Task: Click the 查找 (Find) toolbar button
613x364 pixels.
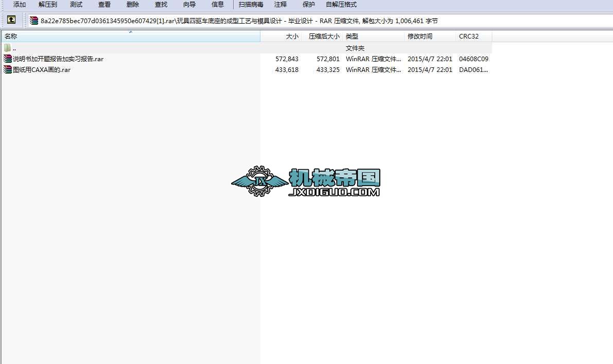Action: [x=161, y=5]
